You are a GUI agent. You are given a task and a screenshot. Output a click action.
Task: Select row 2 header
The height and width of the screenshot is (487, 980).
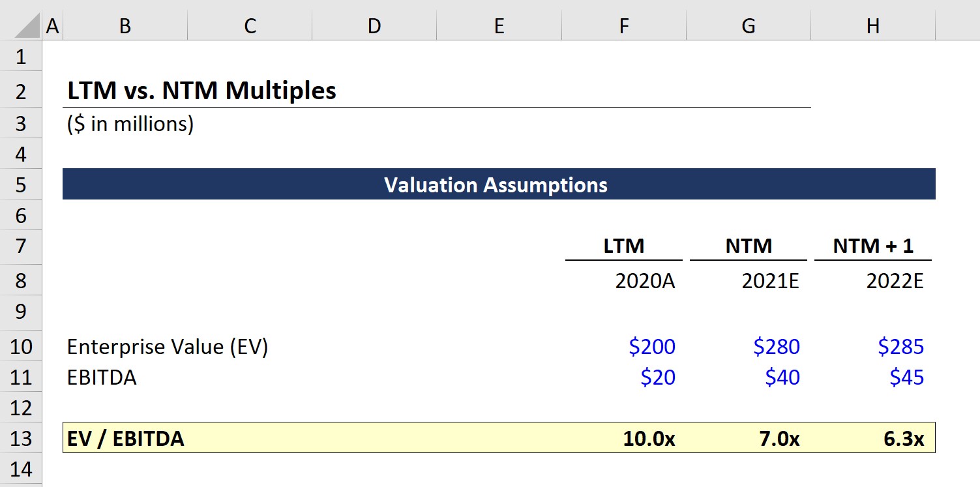[21, 91]
